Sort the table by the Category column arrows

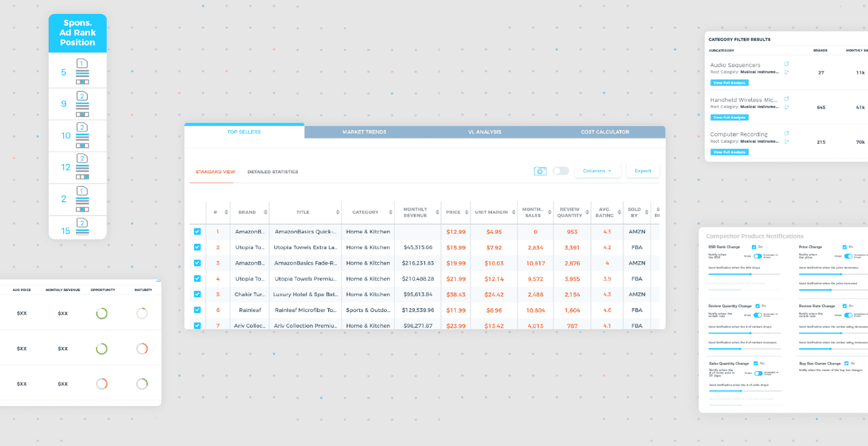click(x=391, y=212)
